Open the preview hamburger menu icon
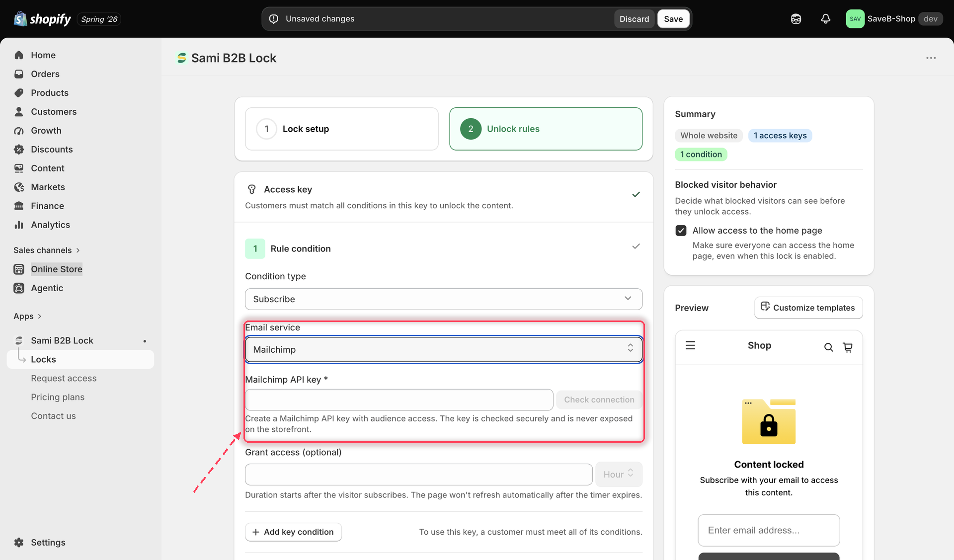This screenshot has width=954, height=560. tap(690, 345)
